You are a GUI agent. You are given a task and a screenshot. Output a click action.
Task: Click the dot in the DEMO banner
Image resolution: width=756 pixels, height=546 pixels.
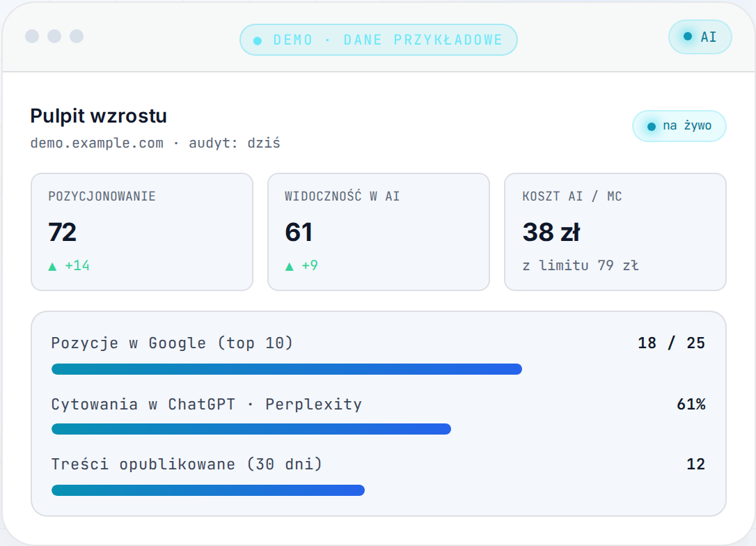click(258, 41)
